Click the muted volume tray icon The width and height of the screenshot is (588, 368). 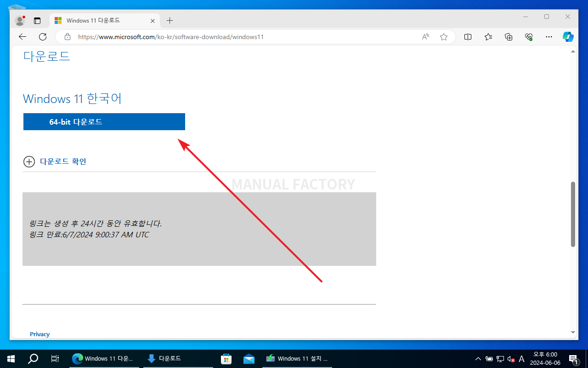click(x=511, y=359)
